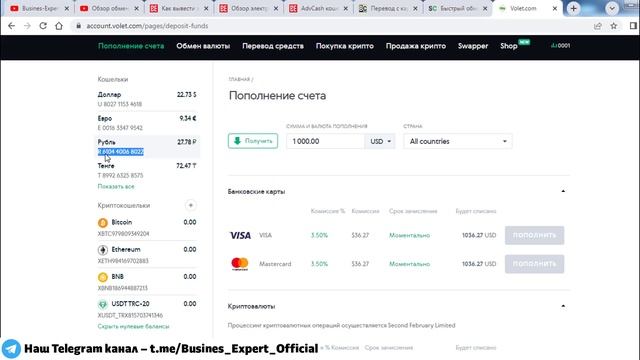Select the Тенге wallet row
The image size is (640, 360).
[x=147, y=171]
